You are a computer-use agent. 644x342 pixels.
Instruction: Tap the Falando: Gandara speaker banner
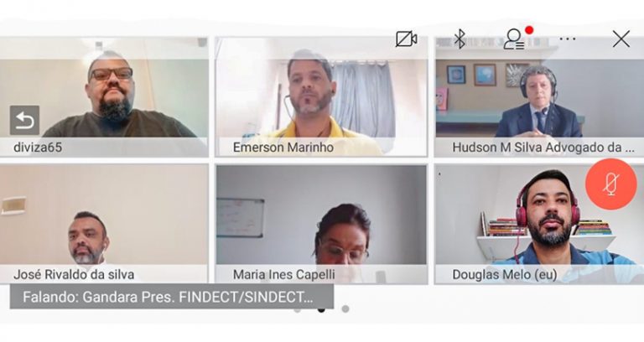[172, 297]
